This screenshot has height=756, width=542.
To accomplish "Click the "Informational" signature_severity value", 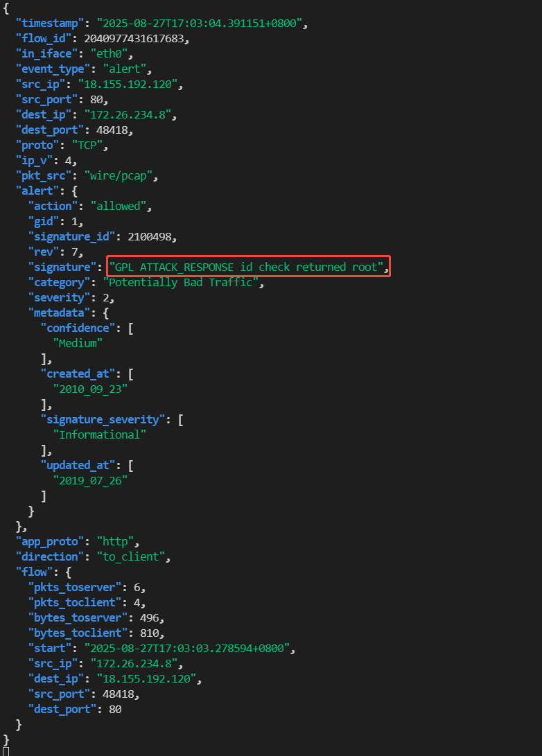I will tap(100, 434).
